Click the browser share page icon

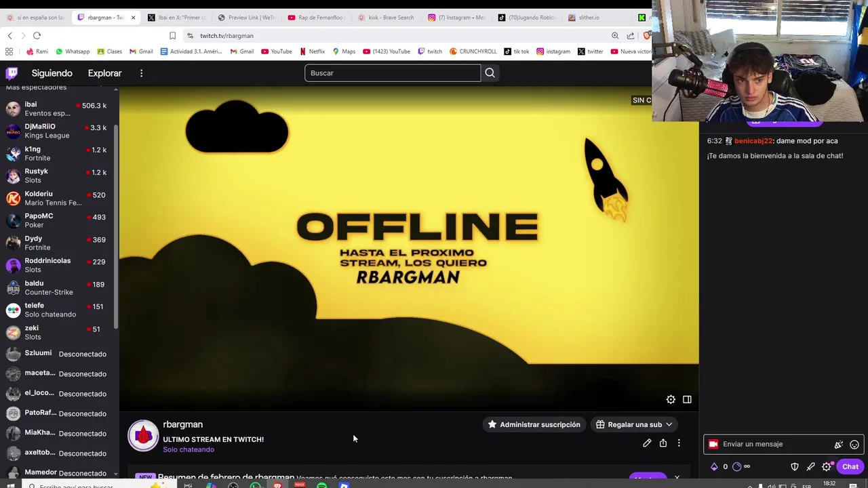[631, 35]
